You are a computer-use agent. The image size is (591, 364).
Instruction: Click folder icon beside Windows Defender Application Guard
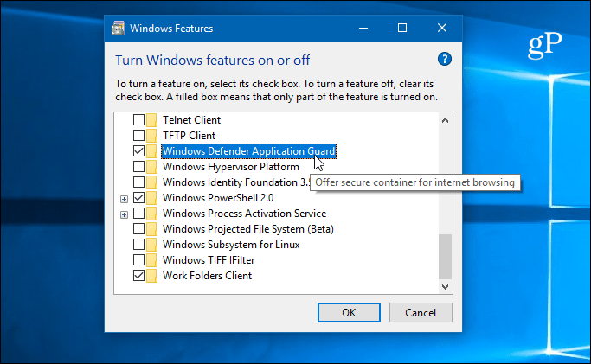coord(151,151)
